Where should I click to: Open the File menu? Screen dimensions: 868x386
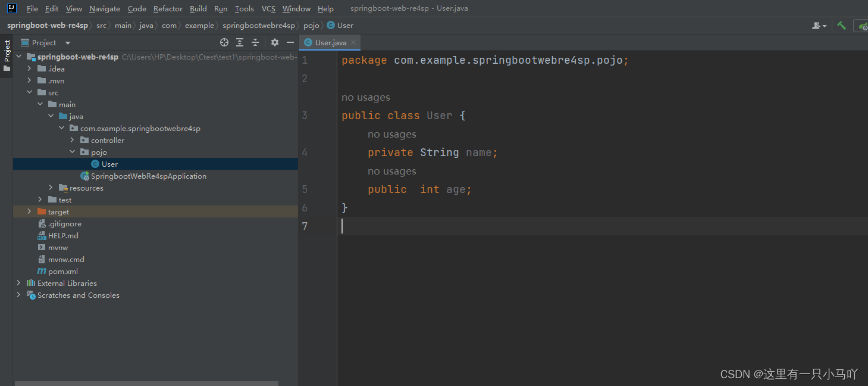32,8
